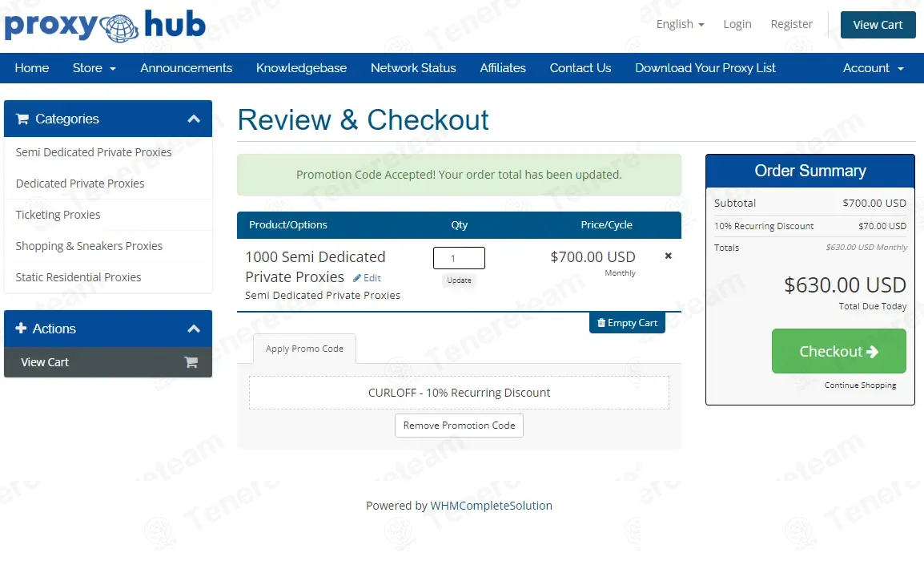Collapse the Categories panel chevron
This screenshot has width=924, height=585.
[194, 119]
